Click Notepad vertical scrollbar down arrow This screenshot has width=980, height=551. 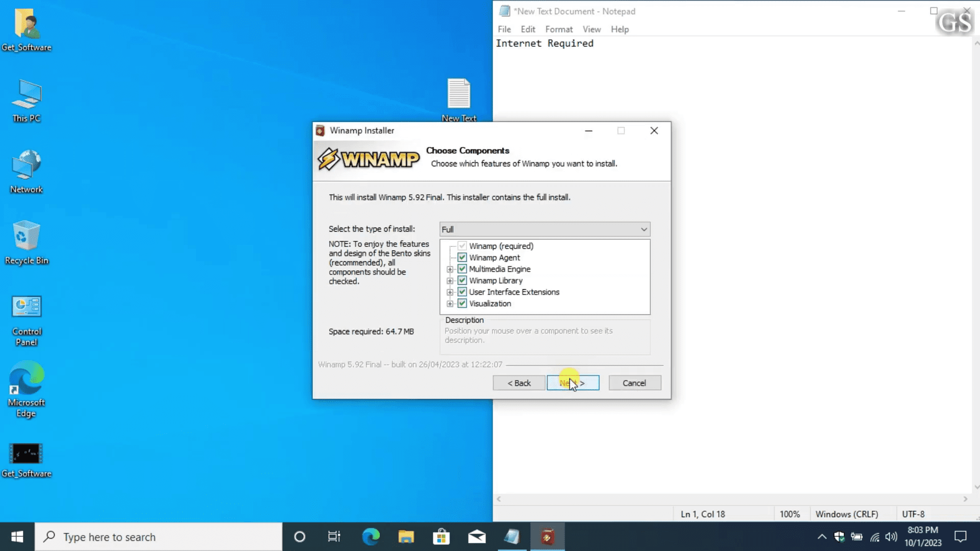(x=976, y=487)
